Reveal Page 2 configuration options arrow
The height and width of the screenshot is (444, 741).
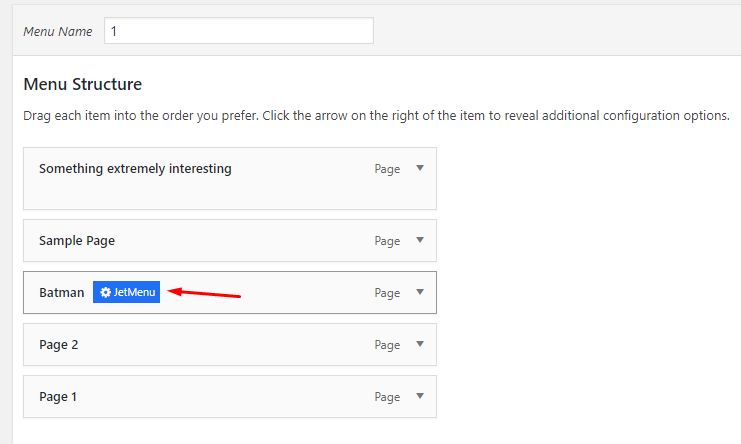[420, 344]
